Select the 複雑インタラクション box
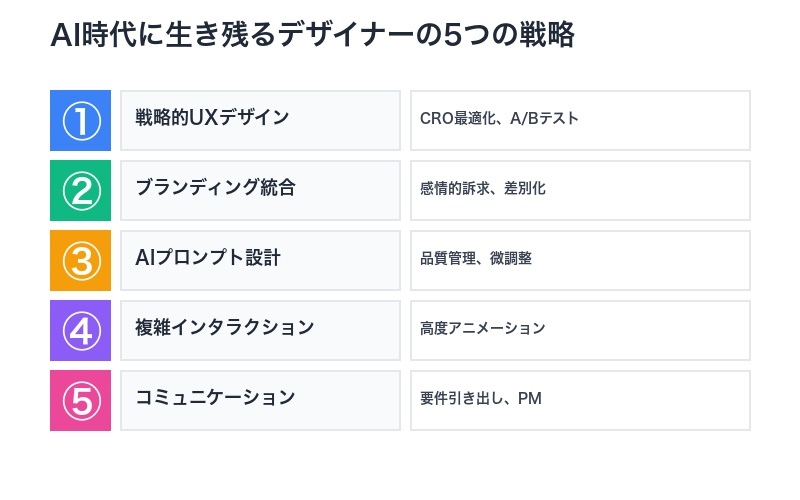 pyautogui.click(x=260, y=330)
